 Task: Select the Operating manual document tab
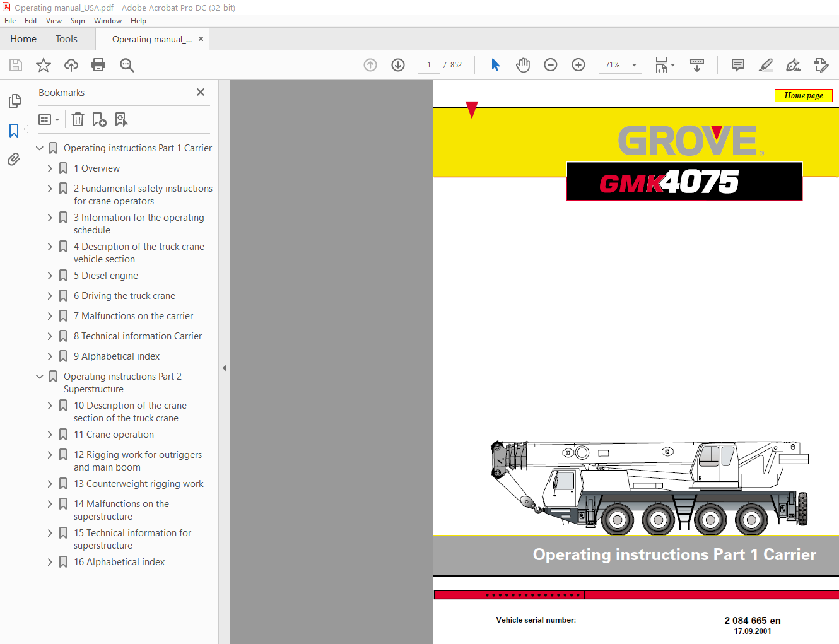[x=151, y=39]
